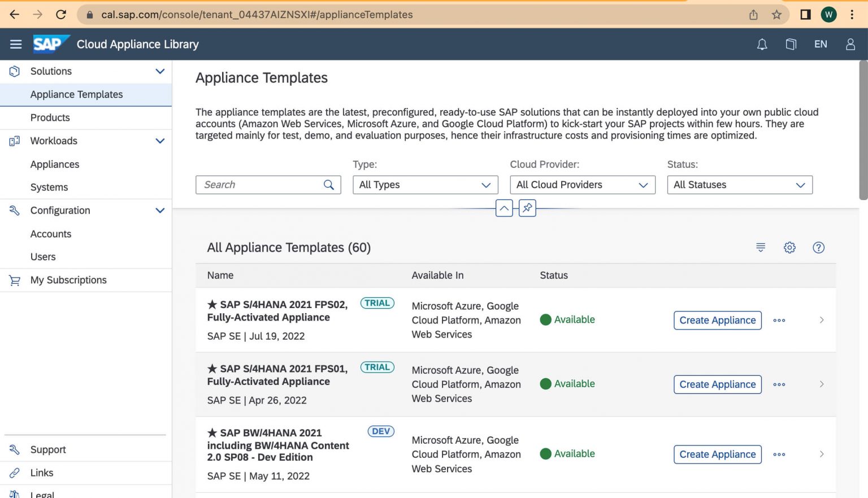Image resolution: width=868 pixels, height=498 pixels.
Task: Open help using the question mark icon
Action: click(x=818, y=247)
